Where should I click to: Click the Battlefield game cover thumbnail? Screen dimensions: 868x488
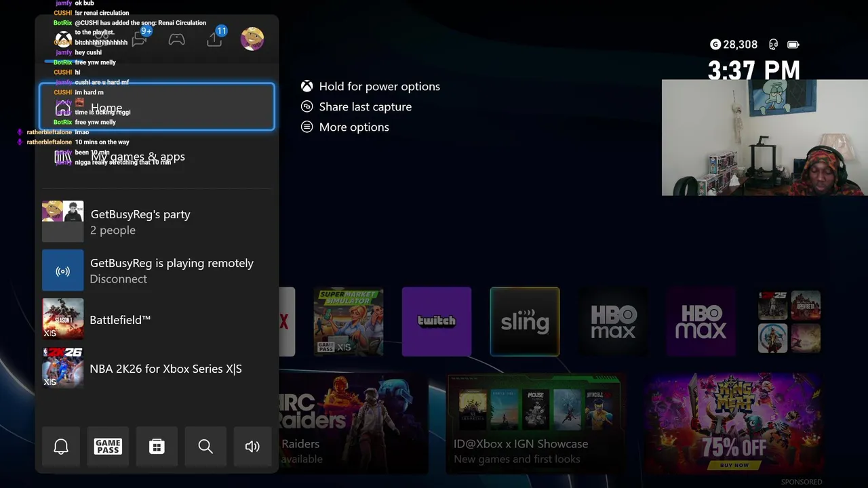tap(62, 319)
